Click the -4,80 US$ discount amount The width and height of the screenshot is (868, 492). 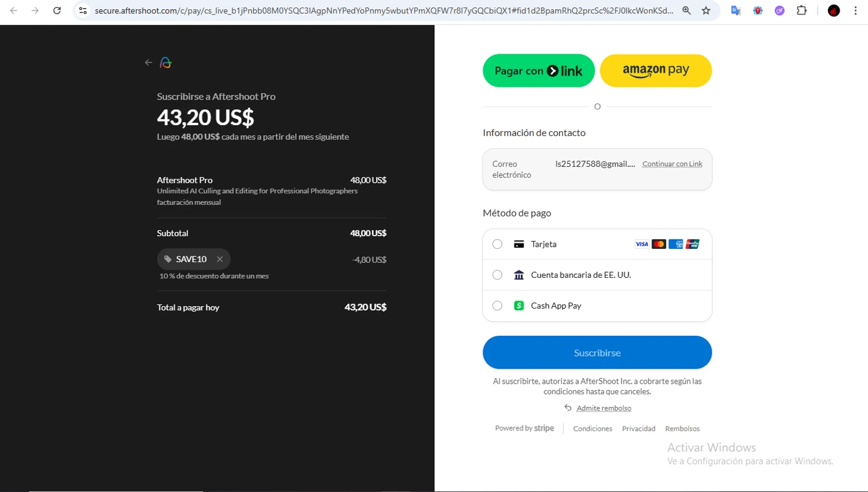[369, 260]
